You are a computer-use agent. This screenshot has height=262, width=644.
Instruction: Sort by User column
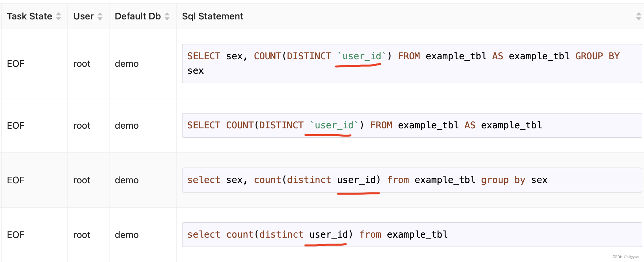(100, 16)
